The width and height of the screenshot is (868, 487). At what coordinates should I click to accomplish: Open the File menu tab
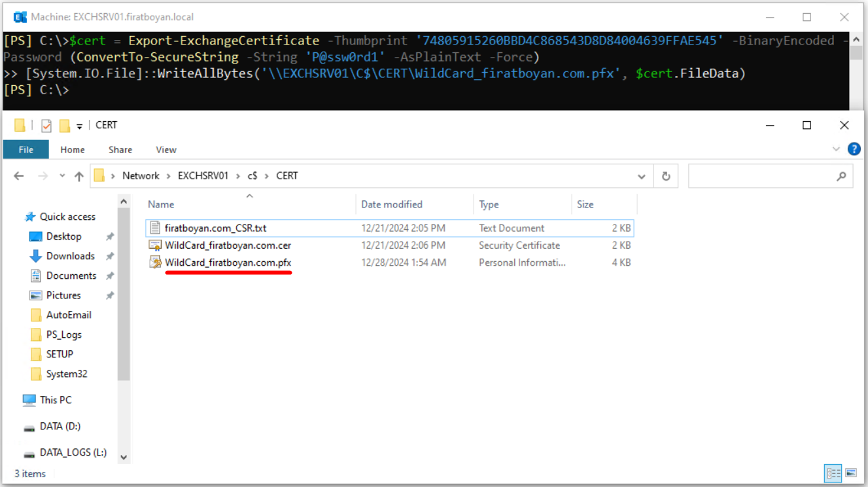click(26, 149)
